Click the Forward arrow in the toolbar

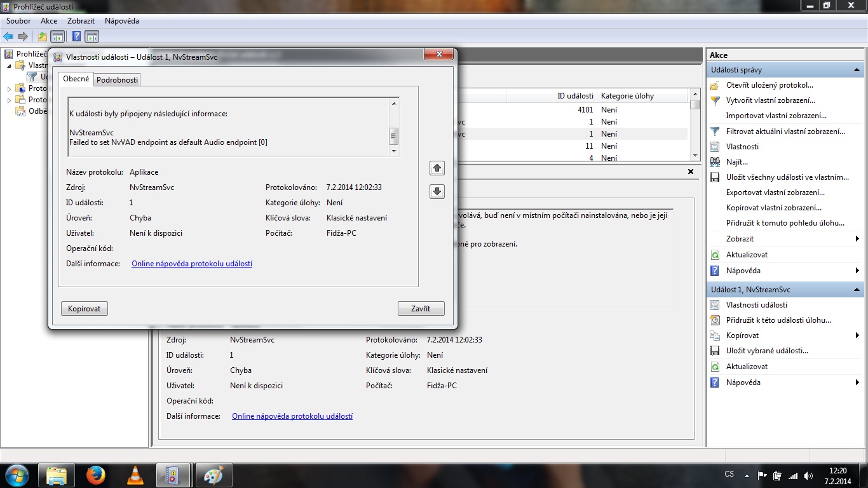pyautogui.click(x=23, y=36)
